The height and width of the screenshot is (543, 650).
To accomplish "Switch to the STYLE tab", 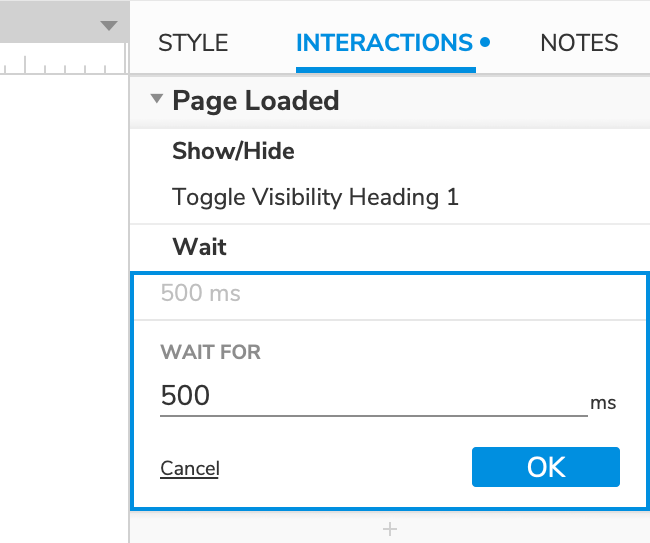I will pyautogui.click(x=193, y=43).
